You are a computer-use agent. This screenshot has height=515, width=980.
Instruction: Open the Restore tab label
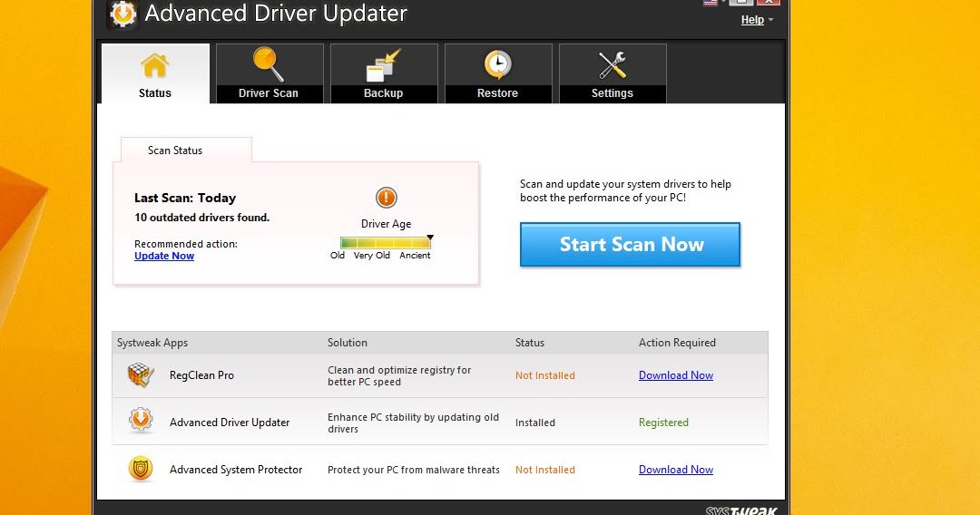tap(497, 93)
